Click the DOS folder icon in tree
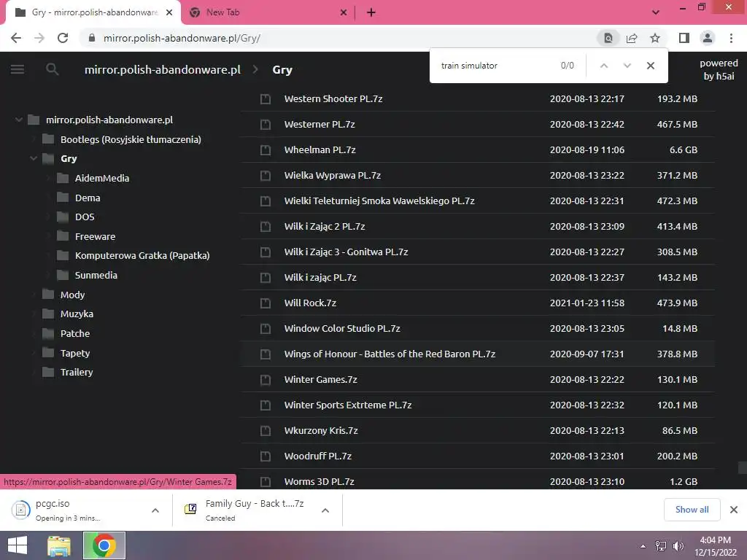The height and width of the screenshot is (560, 747). click(x=63, y=217)
